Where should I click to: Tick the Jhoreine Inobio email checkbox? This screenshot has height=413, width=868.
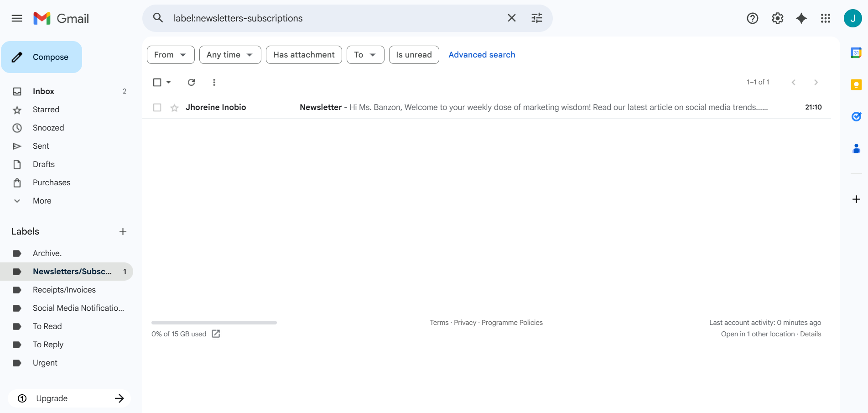click(157, 107)
